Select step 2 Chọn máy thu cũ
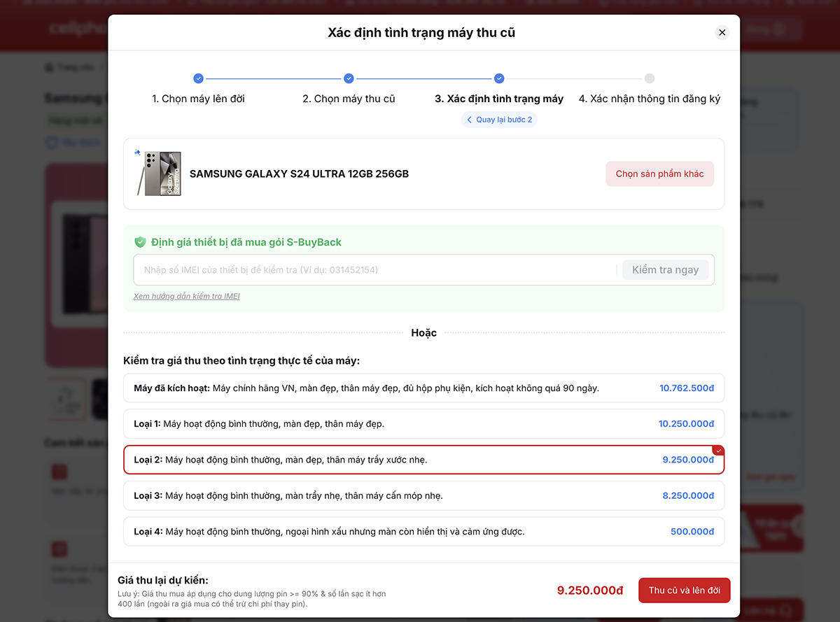Screen dimensions: 840x622 (349, 99)
